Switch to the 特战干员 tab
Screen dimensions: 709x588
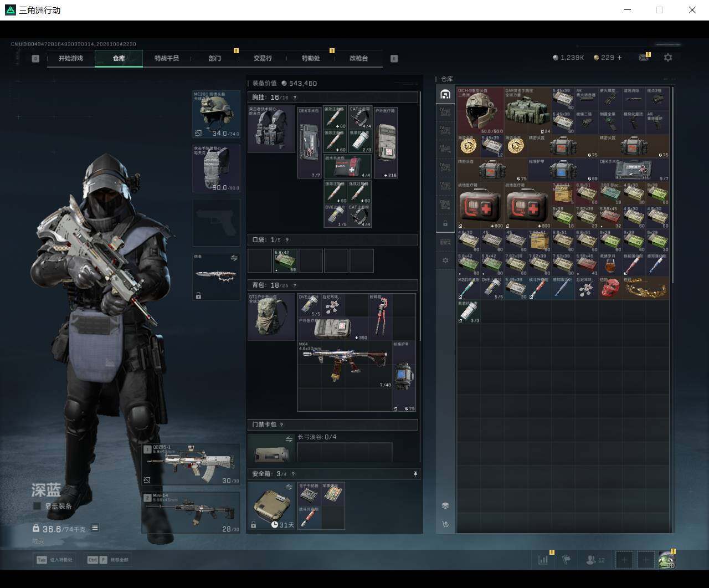(x=167, y=58)
